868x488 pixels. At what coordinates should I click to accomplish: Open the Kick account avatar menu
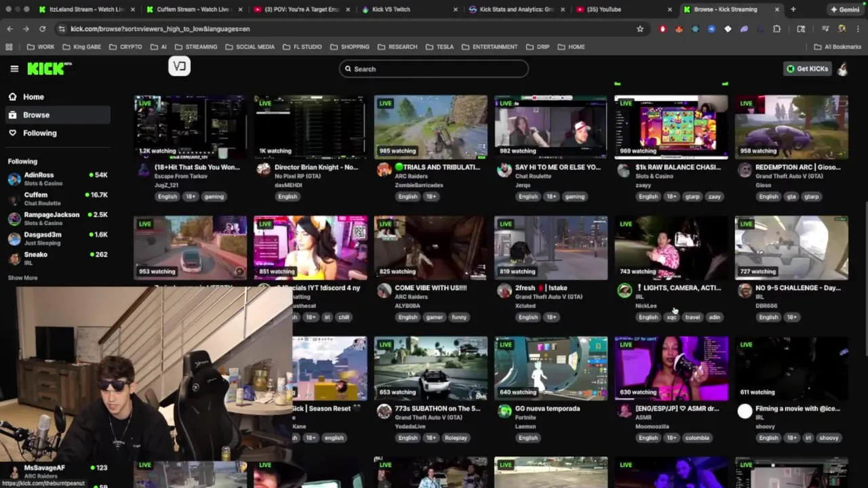[x=842, y=68]
